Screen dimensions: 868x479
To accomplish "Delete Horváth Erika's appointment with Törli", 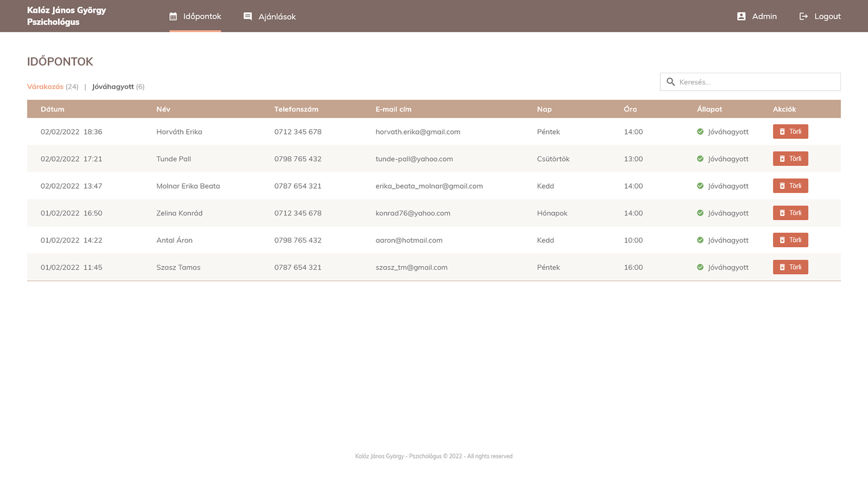I will coord(790,132).
